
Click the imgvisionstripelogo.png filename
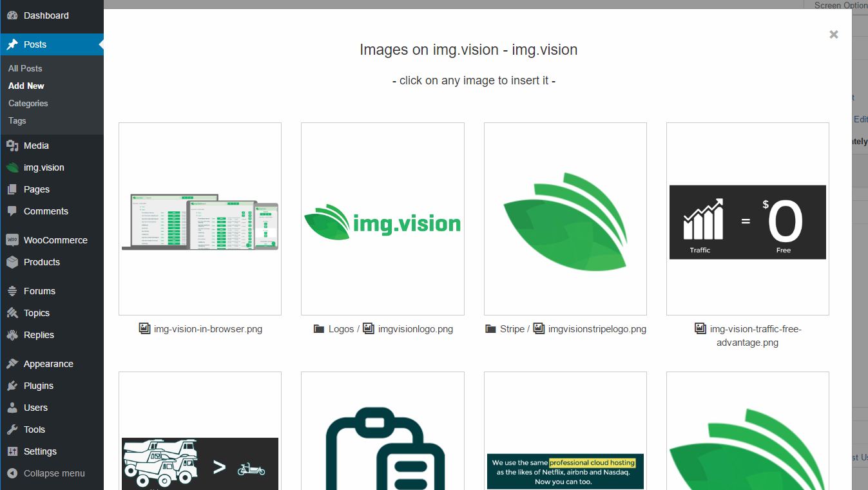pos(597,329)
